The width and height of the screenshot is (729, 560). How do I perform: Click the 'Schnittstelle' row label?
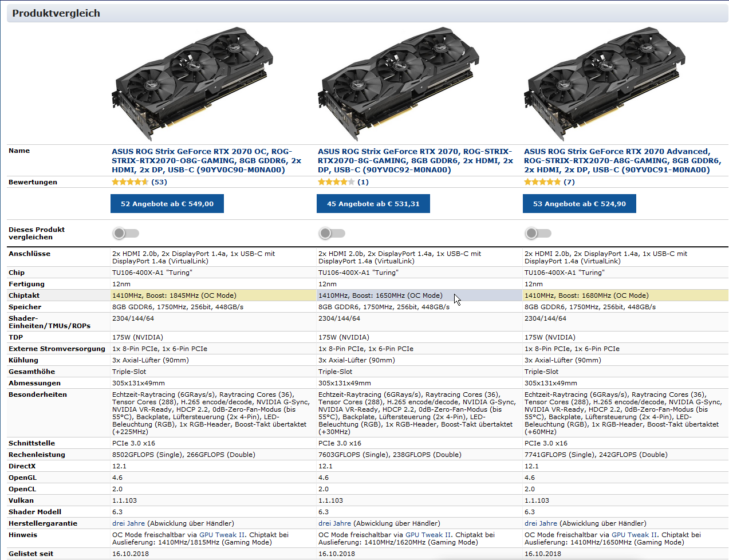pos(31,443)
